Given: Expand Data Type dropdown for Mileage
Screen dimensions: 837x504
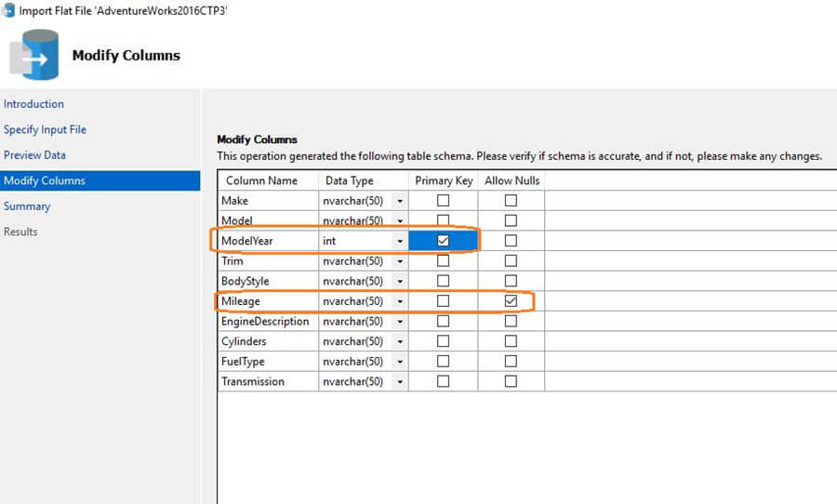Looking at the screenshot, I should 400,301.
